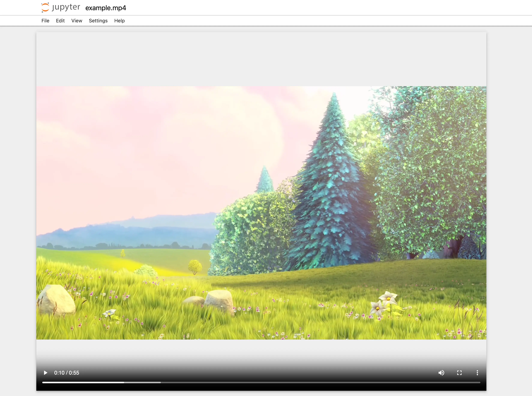Click the jupyter wordmark text

pos(66,7)
